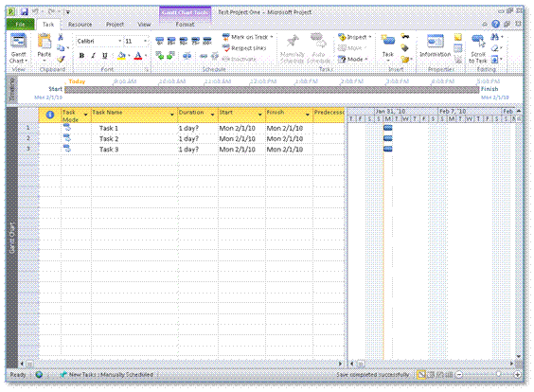Switch to the Resource ribbon tab
The image size is (534, 392).
pos(80,25)
